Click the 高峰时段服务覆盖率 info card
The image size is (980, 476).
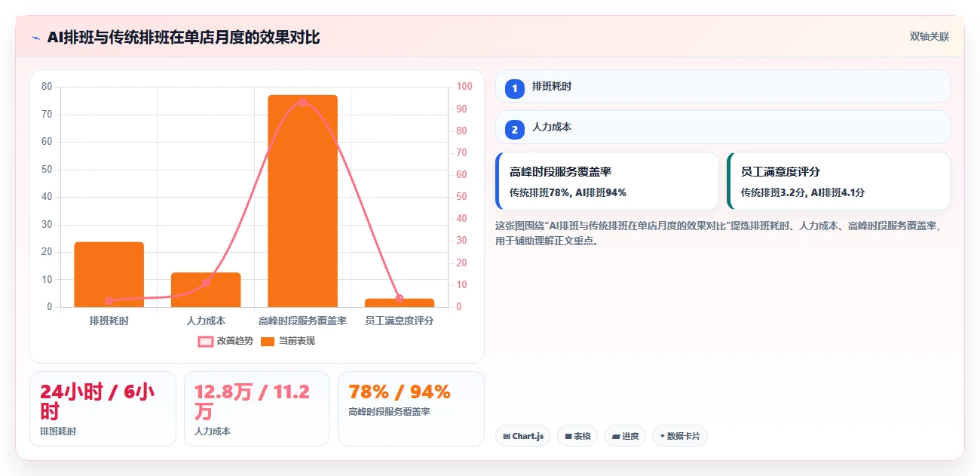[x=607, y=181]
